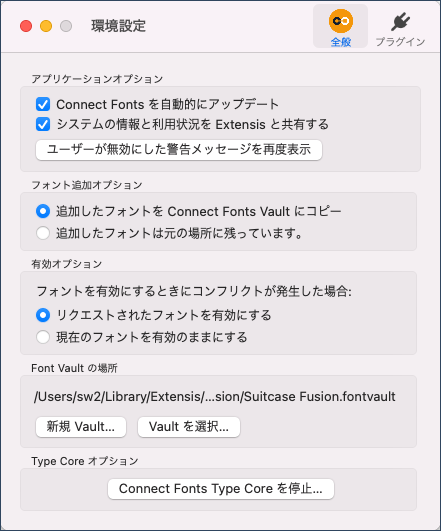The image size is (441, 531).
Task: Click the コンフリクトが発生した場合 description text
Action: click(x=194, y=291)
